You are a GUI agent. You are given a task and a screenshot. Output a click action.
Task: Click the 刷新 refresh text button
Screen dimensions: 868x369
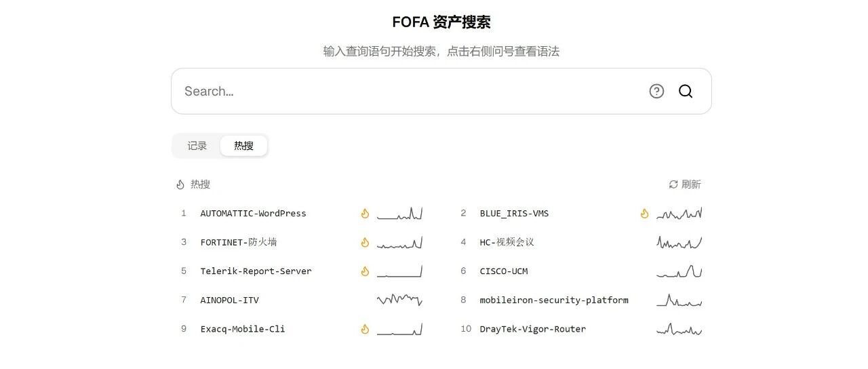691,184
